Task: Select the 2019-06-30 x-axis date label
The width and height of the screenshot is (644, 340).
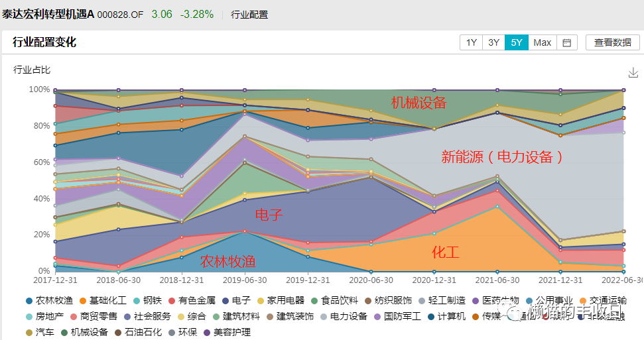Action: coord(245,280)
